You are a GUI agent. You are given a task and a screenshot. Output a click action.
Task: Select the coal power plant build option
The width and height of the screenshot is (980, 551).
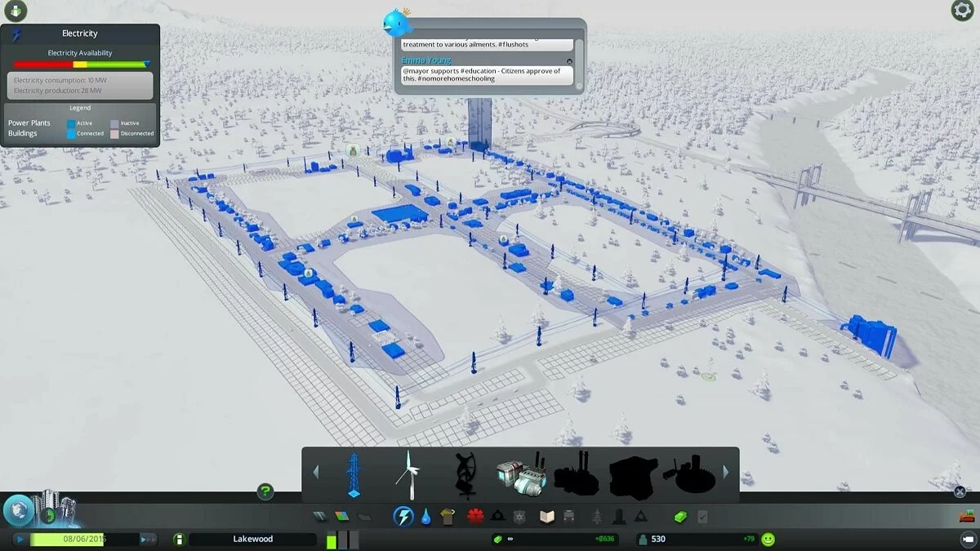click(x=521, y=473)
